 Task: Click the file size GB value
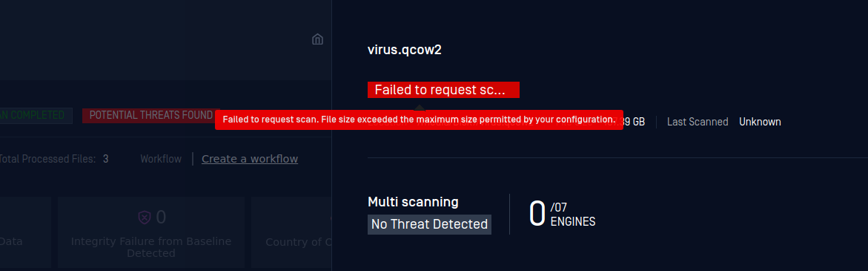click(634, 122)
